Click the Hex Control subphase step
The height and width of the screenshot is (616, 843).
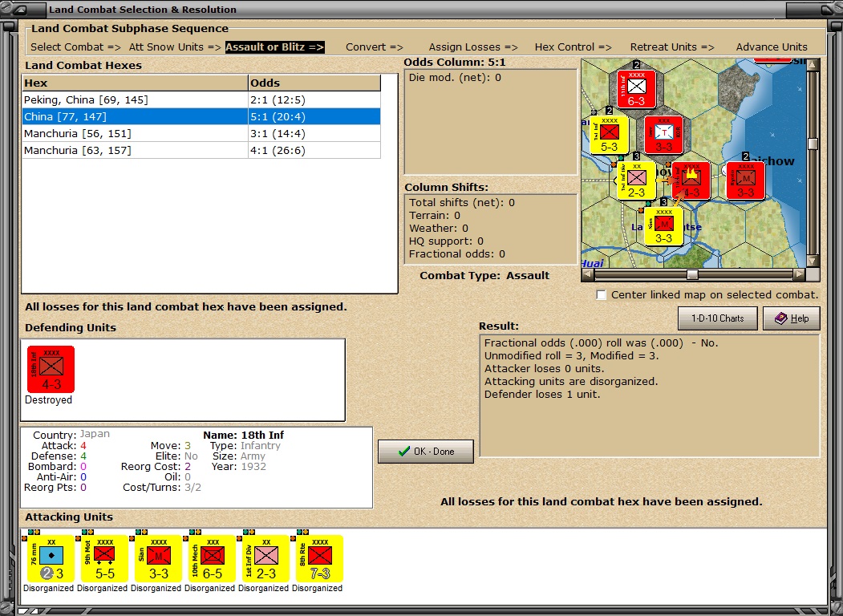573,47
